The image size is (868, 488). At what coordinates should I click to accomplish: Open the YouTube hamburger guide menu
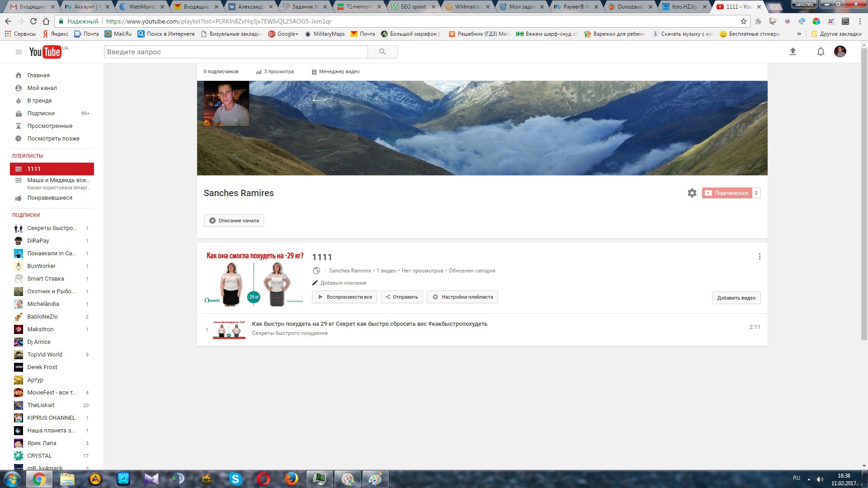pos(19,52)
